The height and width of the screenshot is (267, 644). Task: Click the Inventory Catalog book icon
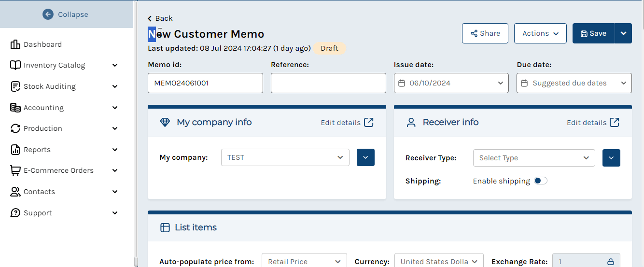click(15, 65)
